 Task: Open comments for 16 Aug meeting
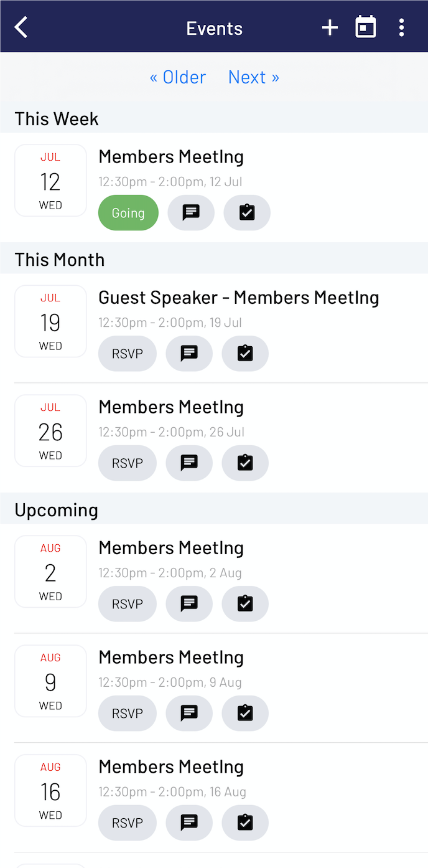click(x=189, y=823)
